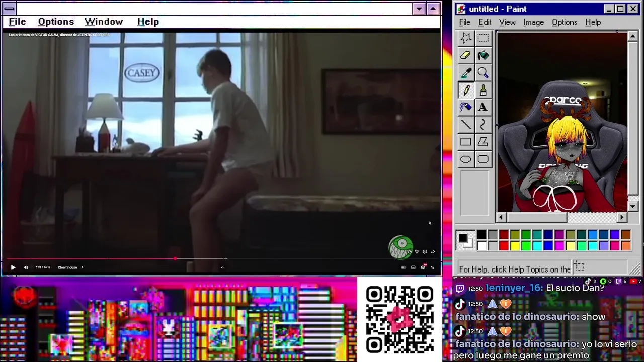Open the Paint File menu
The image size is (644, 362).
pyautogui.click(x=465, y=22)
